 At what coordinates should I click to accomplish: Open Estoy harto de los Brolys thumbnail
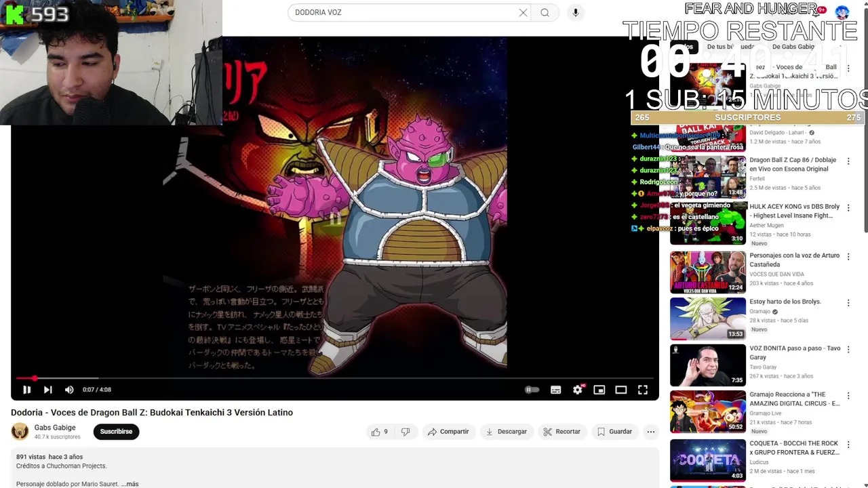[708, 319]
